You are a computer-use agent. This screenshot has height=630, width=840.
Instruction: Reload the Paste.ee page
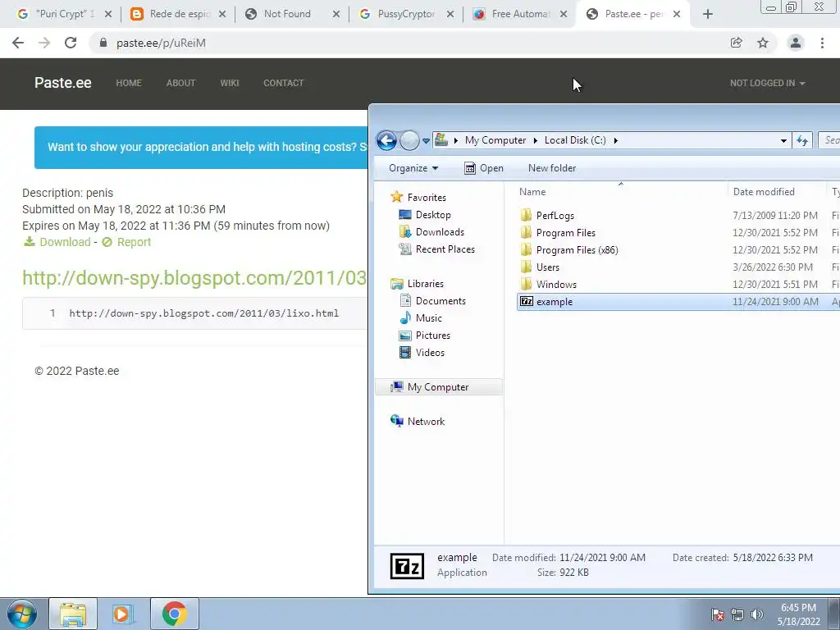[x=71, y=43]
